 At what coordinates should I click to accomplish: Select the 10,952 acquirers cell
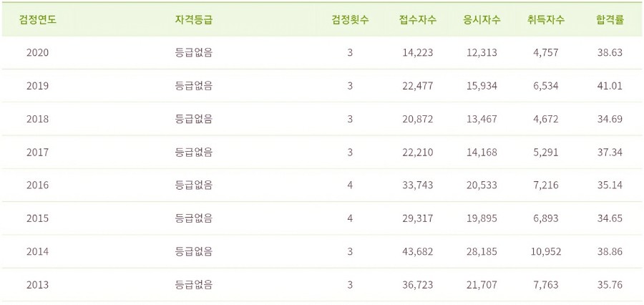click(545, 252)
